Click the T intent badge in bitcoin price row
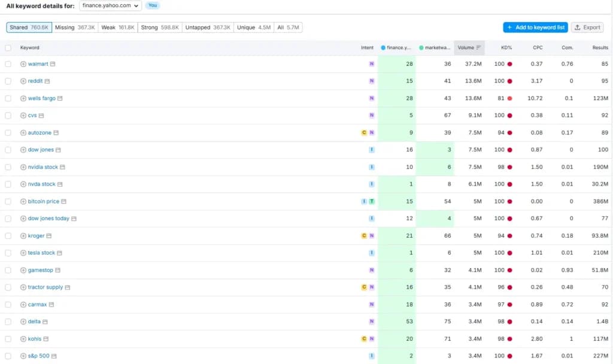The width and height of the screenshot is (613, 364). coord(371,201)
